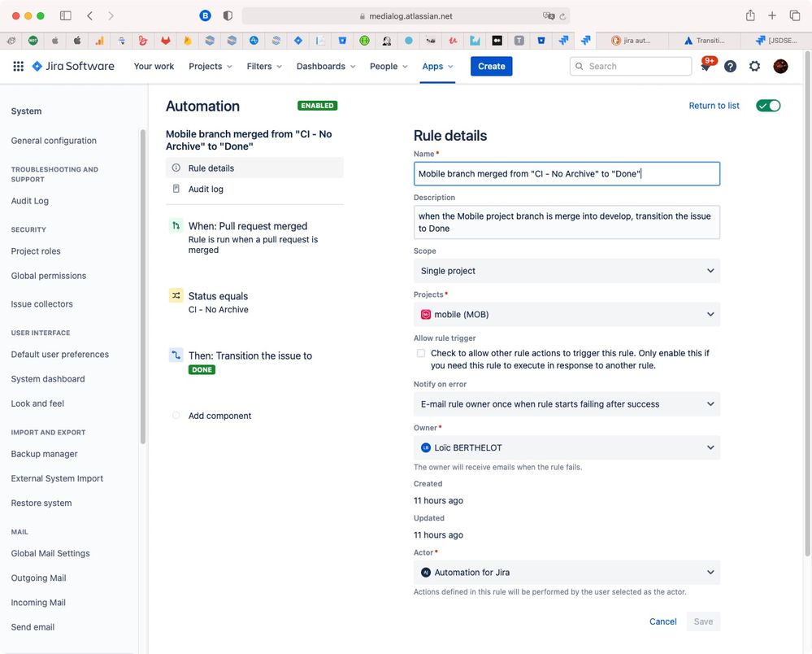Click the Jira Software logo
Image resolution: width=812 pixels, height=654 pixels.
coord(73,67)
